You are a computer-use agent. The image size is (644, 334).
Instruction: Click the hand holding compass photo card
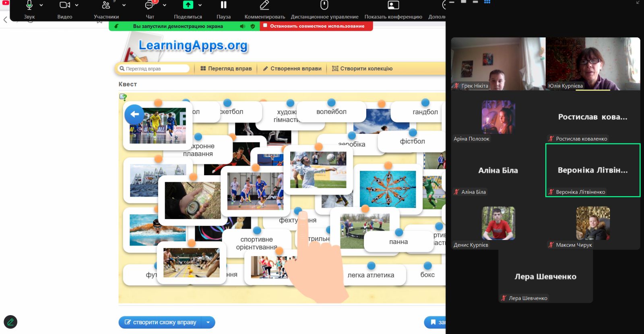[192, 200]
